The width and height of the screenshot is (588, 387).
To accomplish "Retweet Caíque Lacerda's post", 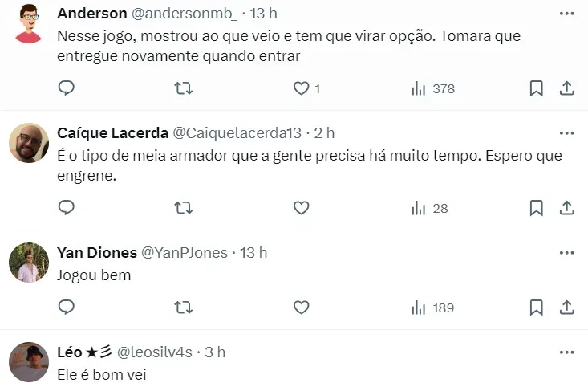I will pyautogui.click(x=183, y=208).
